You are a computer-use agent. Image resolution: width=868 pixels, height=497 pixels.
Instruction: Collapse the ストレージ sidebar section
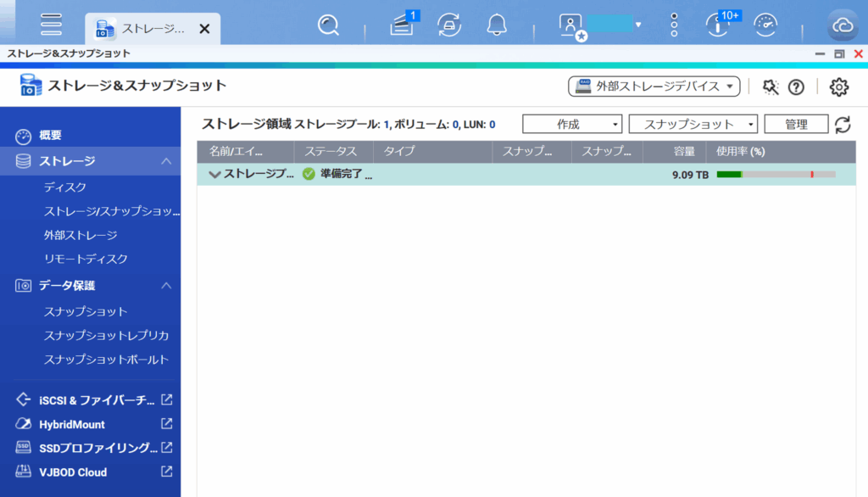[166, 161]
